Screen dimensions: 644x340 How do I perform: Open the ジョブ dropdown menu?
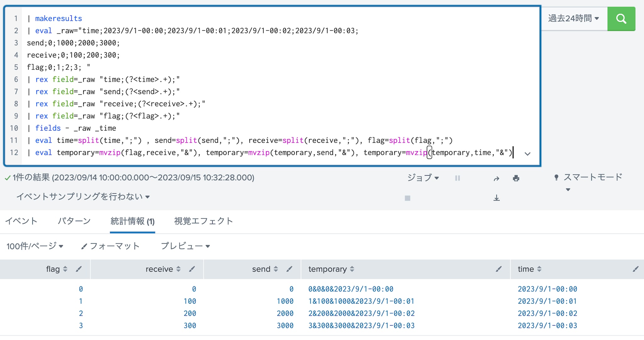423,178
